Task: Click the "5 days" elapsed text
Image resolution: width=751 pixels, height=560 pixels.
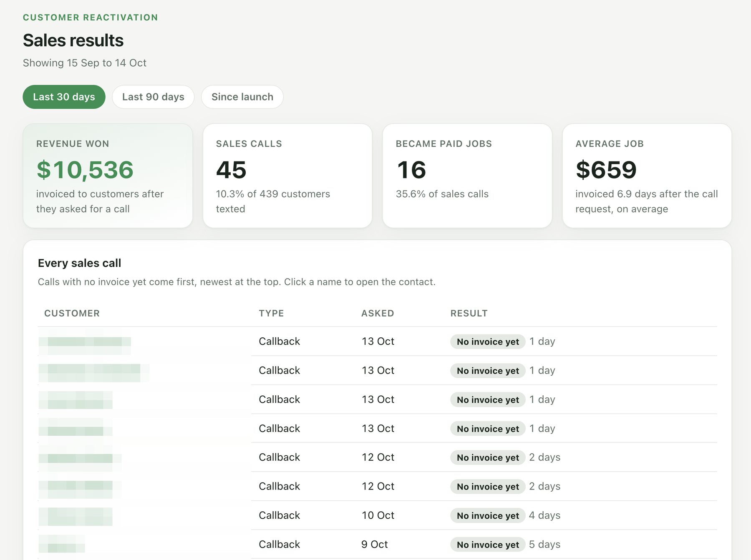Action: click(545, 545)
